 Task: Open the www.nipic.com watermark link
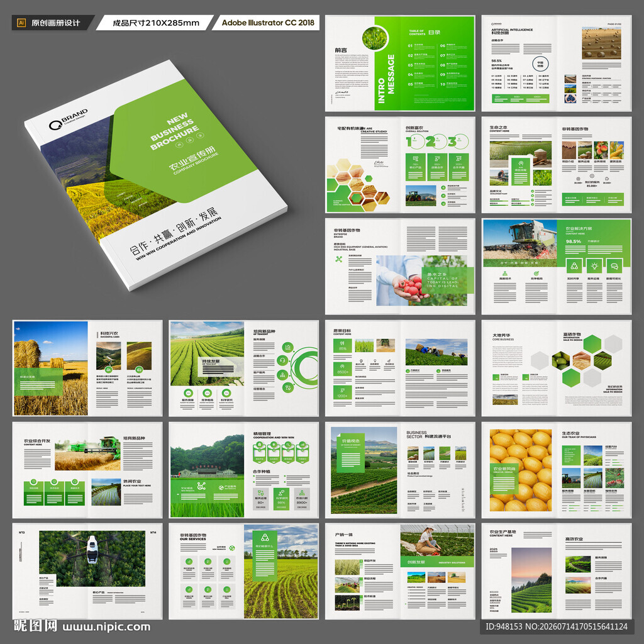106,627
